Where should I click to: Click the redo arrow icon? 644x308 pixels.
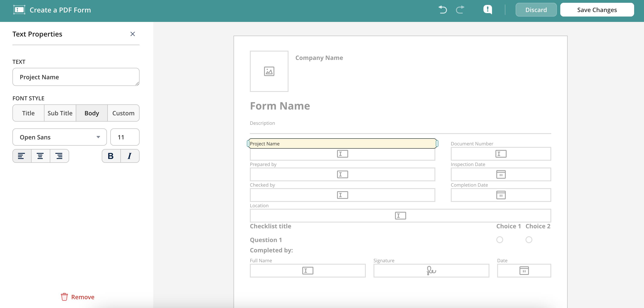pyautogui.click(x=460, y=10)
